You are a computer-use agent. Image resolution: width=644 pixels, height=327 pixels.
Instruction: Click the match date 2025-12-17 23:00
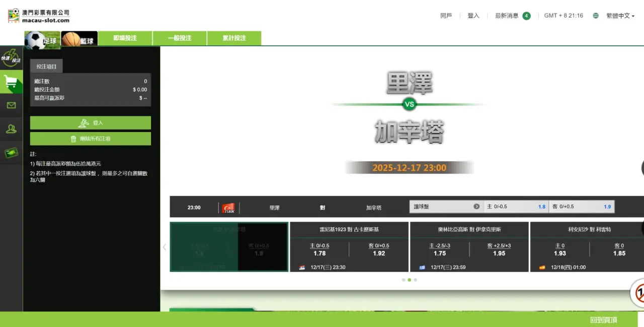pyautogui.click(x=409, y=168)
